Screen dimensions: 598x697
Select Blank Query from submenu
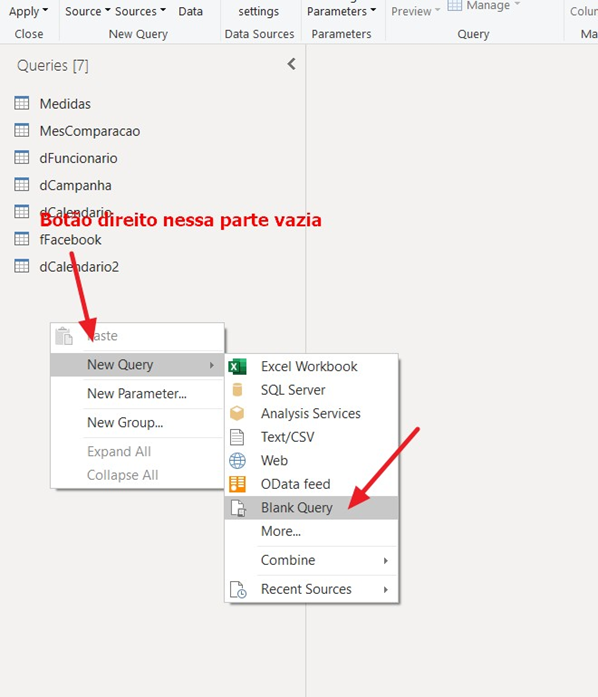pyautogui.click(x=311, y=508)
